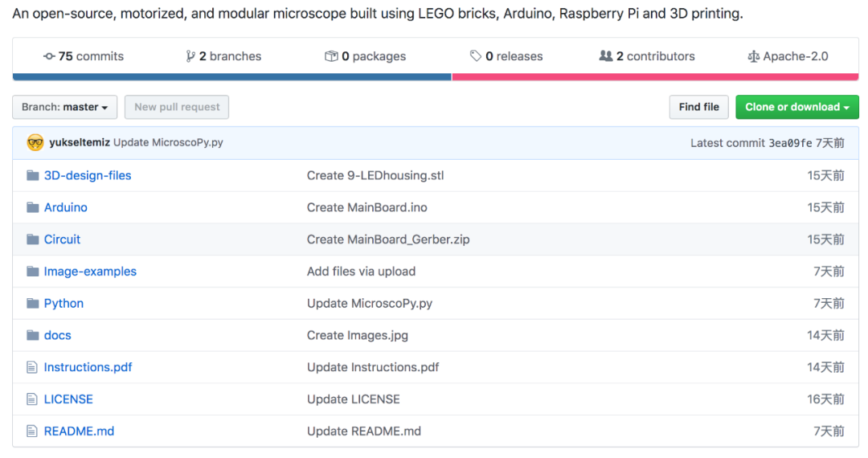View the 75 commits tab
Image resolution: width=868 pixels, height=458 pixels.
84,56
